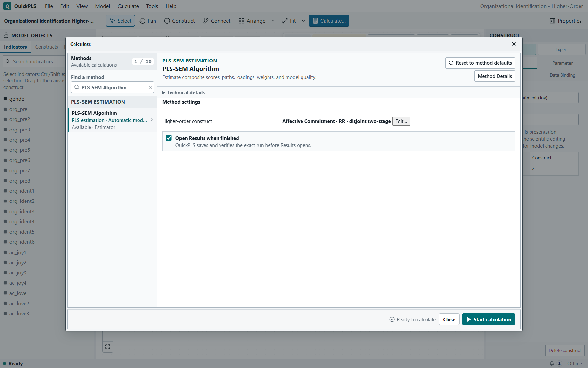Open the Fit dropdown arrow
Screen dimensions: 588x368
coord(303,21)
